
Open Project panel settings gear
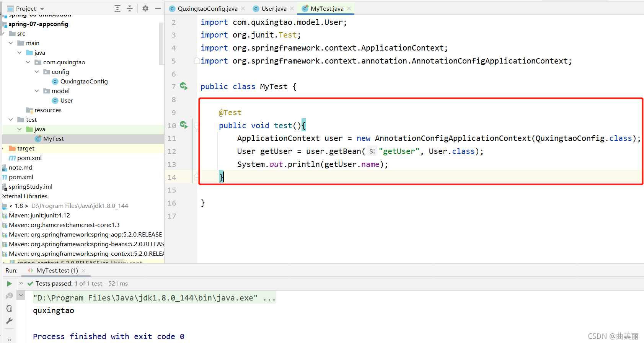(x=145, y=8)
